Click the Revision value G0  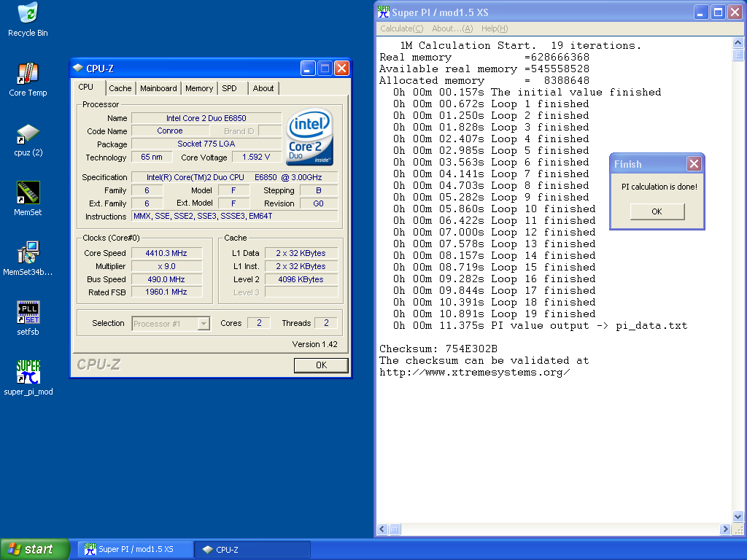coord(319,203)
